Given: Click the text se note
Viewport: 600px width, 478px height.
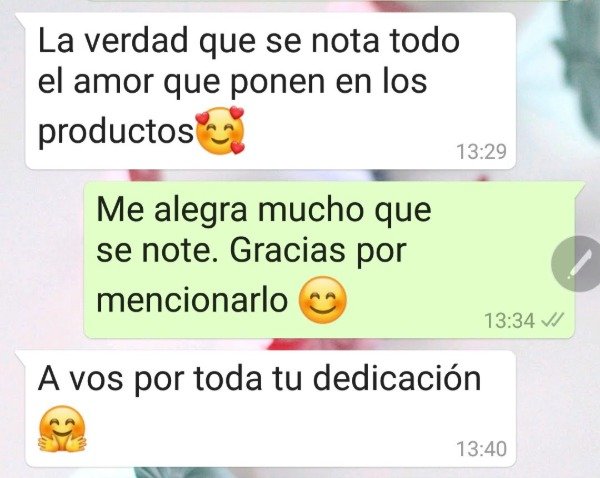Looking at the screenshot, I should tap(159, 251).
